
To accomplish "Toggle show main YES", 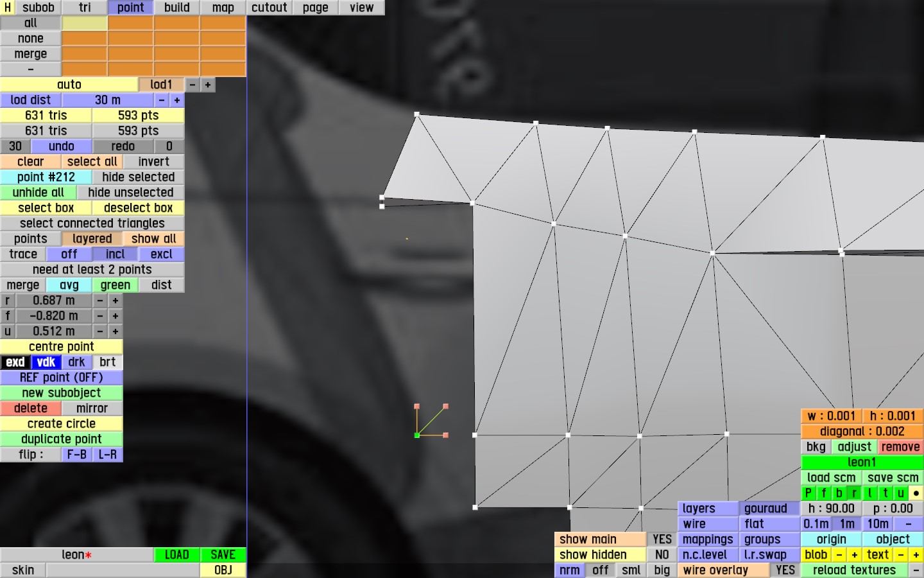I will [x=662, y=539].
